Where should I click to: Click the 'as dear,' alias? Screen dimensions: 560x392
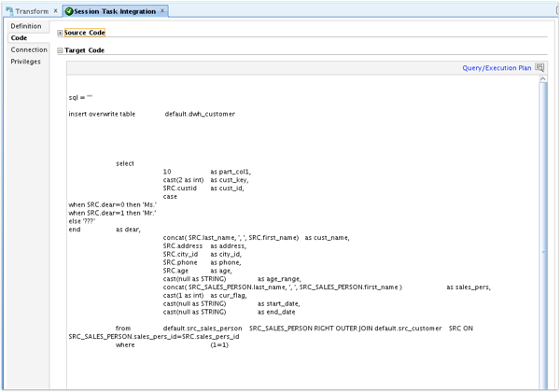[x=128, y=230]
